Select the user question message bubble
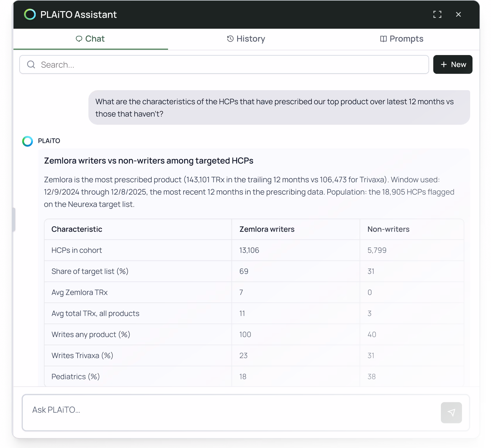Image resolution: width=493 pixels, height=448 pixels. (x=279, y=107)
